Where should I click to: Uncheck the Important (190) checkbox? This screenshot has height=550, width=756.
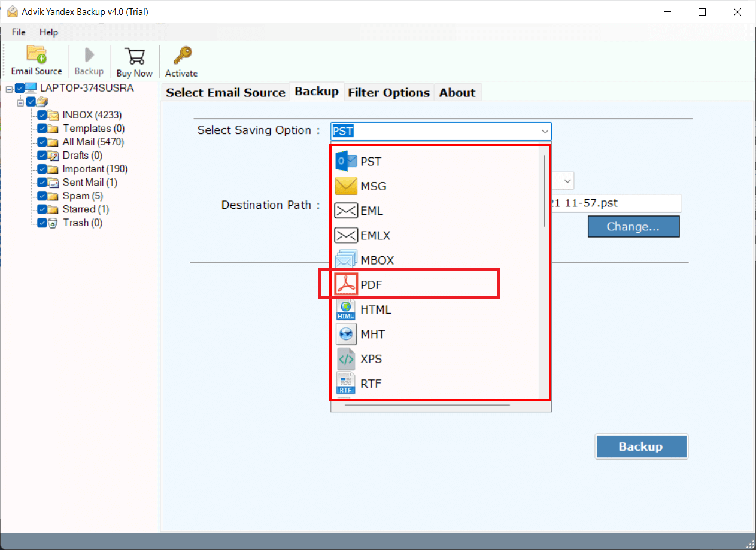pos(42,169)
